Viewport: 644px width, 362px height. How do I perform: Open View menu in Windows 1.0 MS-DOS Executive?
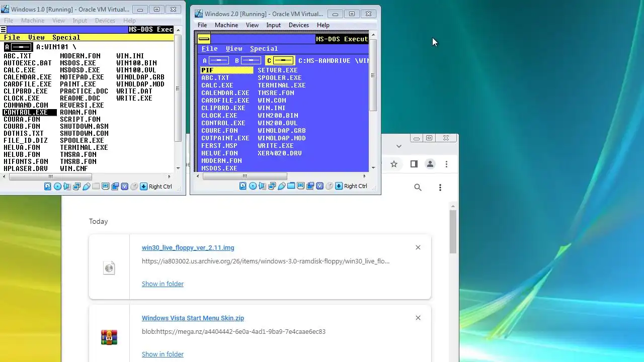36,37
